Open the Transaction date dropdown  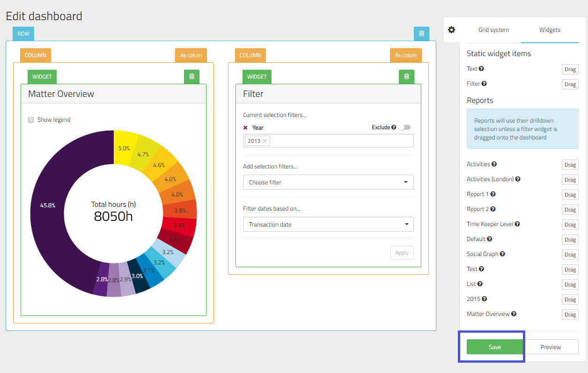328,224
